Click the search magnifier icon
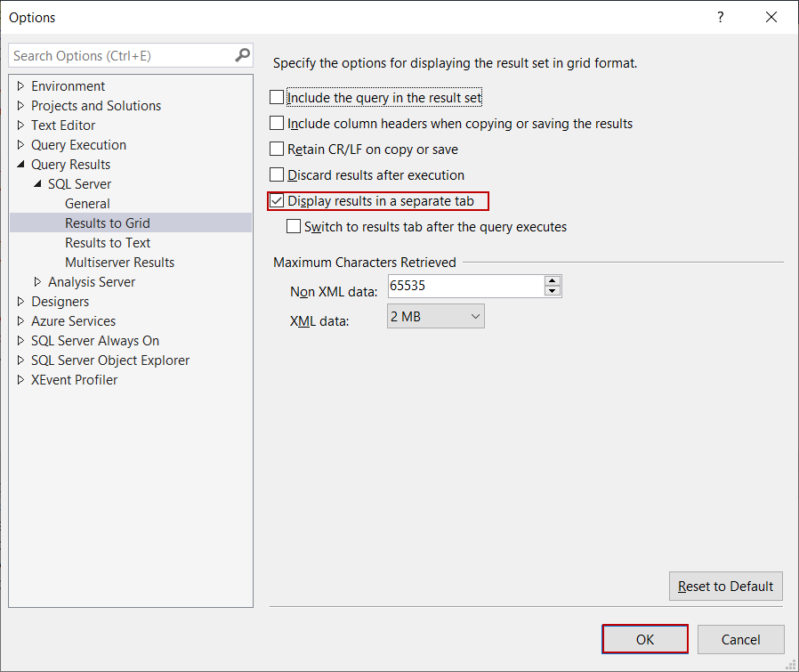 pyautogui.click(x=242, y=55)
